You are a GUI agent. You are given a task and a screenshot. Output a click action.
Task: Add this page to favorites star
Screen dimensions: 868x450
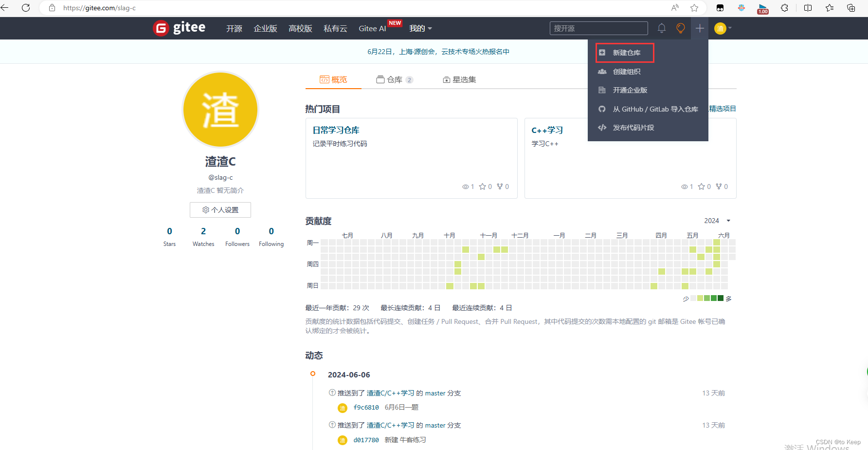694,8
